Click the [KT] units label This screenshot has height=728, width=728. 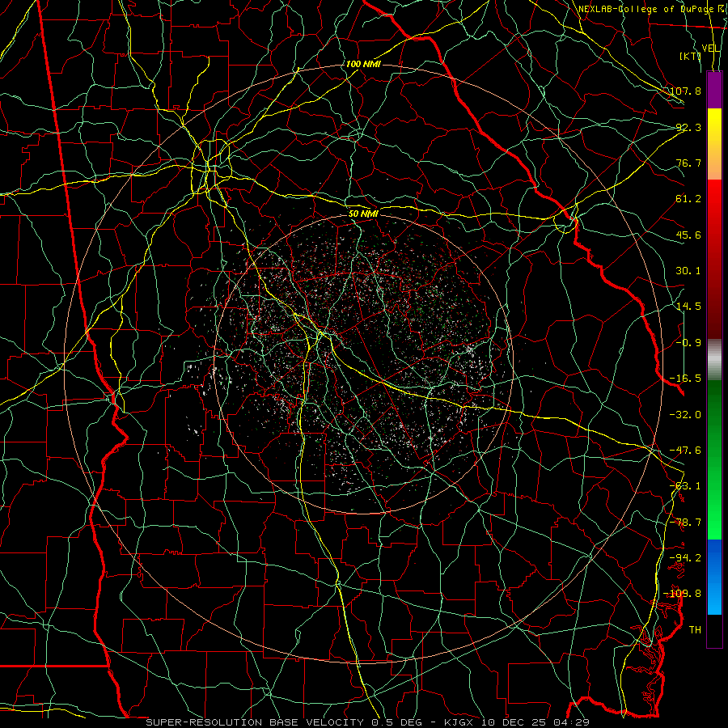(x=691, y=57)
